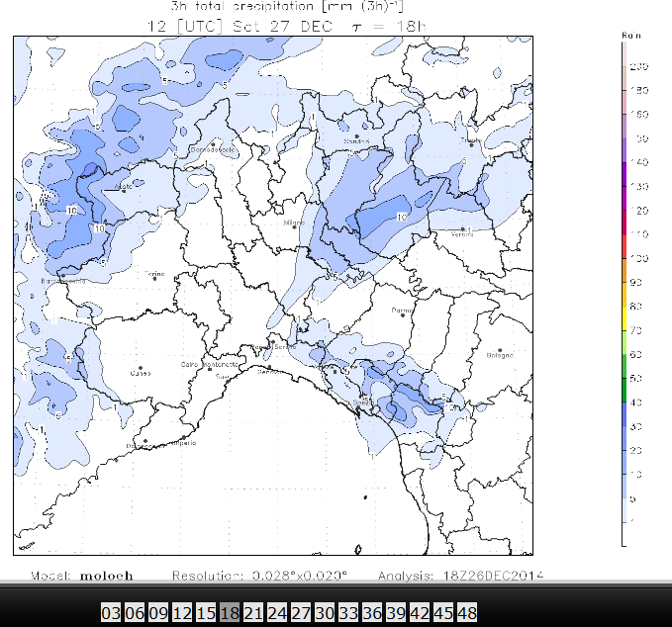Jump to final forecast hour 48
Screen dimensions: 672x627
[467, 613]
